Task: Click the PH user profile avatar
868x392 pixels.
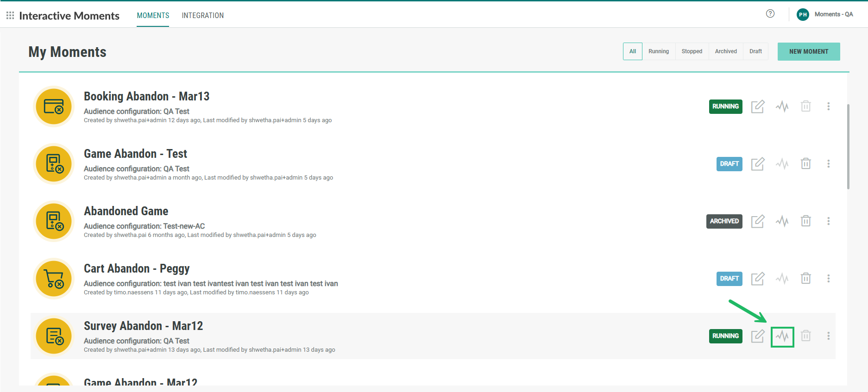Action: 802,14
